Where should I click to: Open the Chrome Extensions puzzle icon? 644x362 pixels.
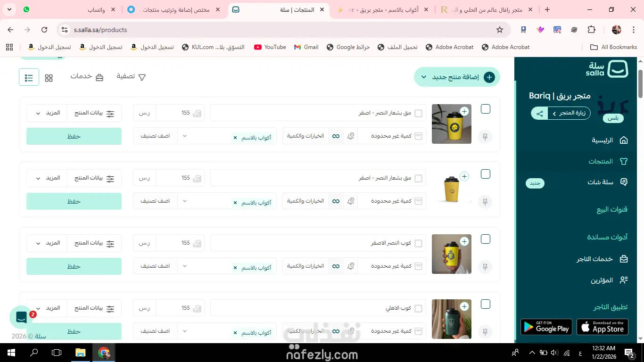pos(591,30)
